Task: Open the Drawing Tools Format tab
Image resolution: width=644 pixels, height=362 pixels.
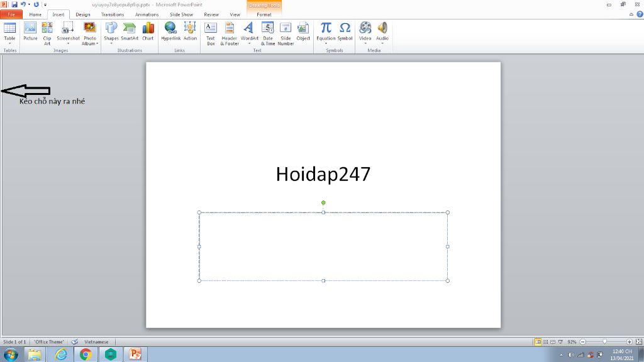Action: coord(264,14)
